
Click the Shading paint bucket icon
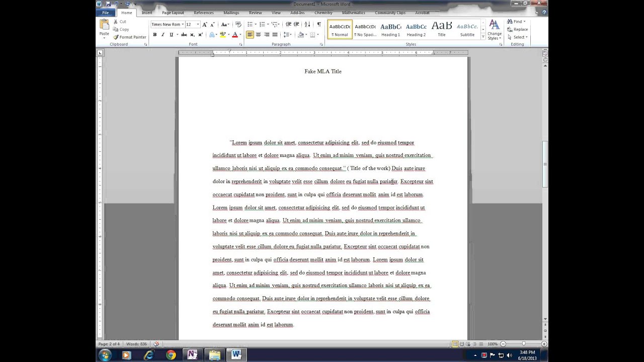[x=301, y=35]
